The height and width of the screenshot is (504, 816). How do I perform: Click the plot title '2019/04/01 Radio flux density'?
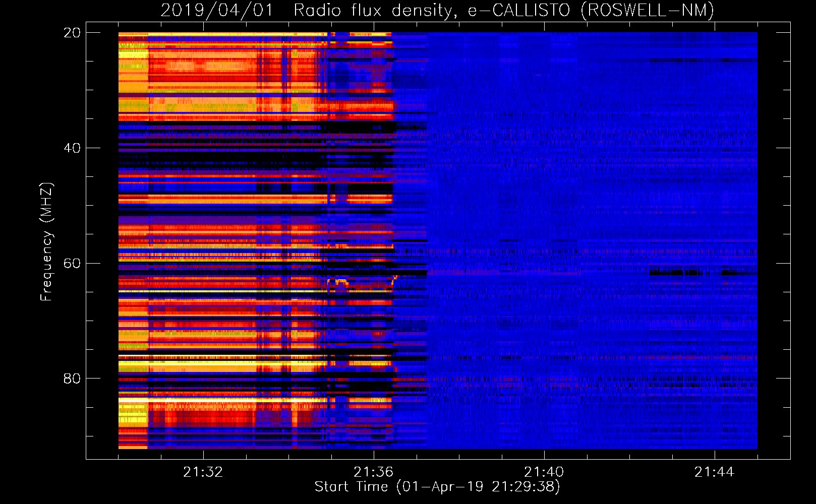[x=310, y=10]
